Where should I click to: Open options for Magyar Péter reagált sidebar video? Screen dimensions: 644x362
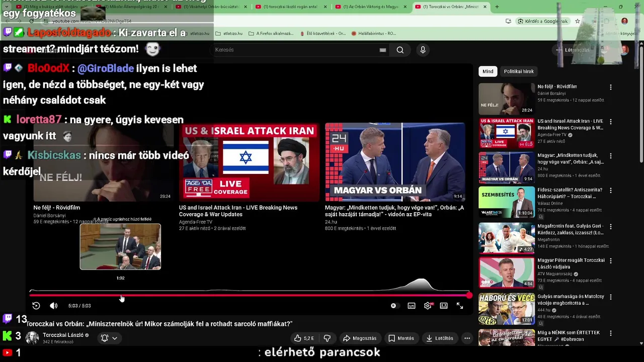(611, 260)
